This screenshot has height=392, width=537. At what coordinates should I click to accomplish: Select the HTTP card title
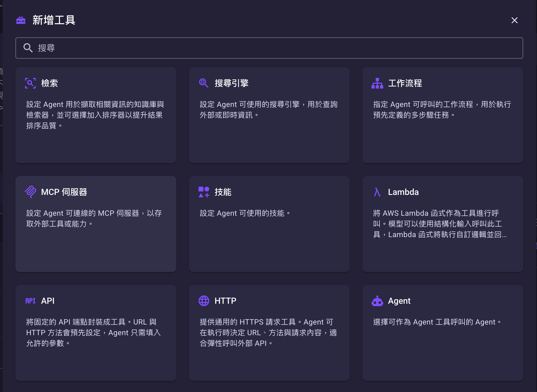tap(226, 301)
